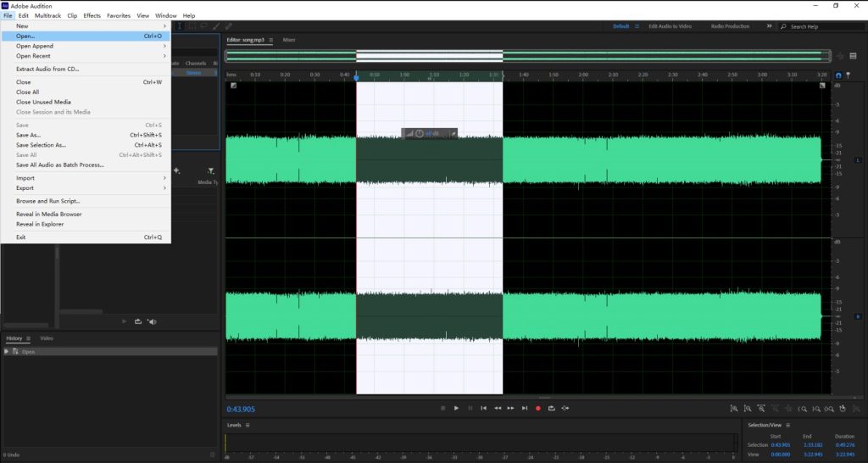The width and height of the screenshot is (868, 463).
Task: Move playhead to previous marker button
Action: (x=484, y=408)
